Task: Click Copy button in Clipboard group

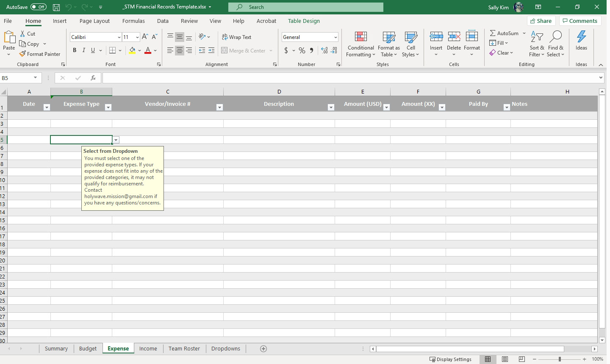Action: click(x=29, y=44)
